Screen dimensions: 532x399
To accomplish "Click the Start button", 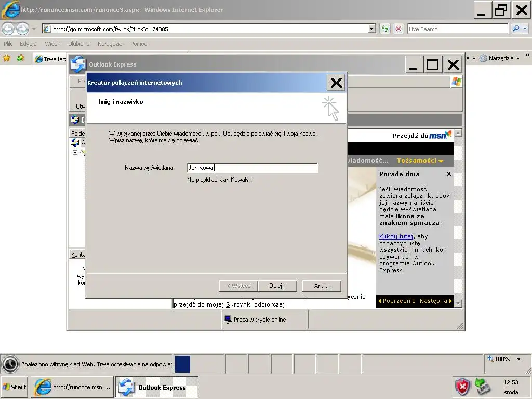I will click(x=15, y=387).
